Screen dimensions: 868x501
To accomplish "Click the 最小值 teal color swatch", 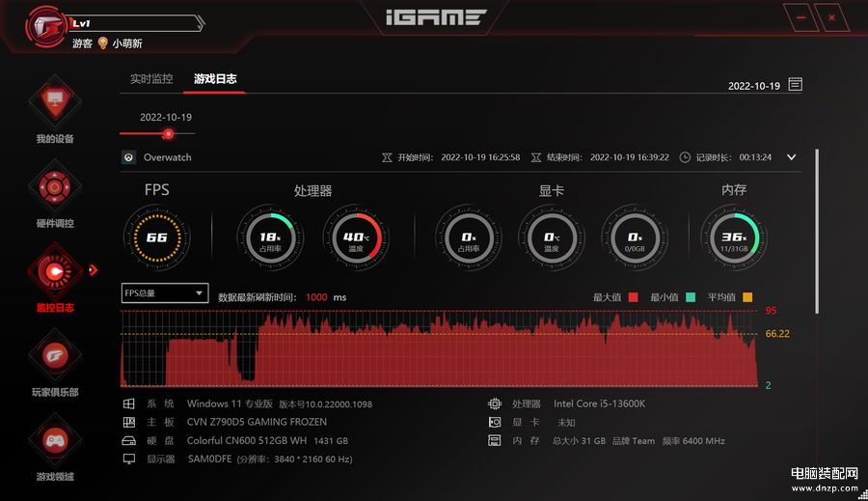I will click(691, 297).
